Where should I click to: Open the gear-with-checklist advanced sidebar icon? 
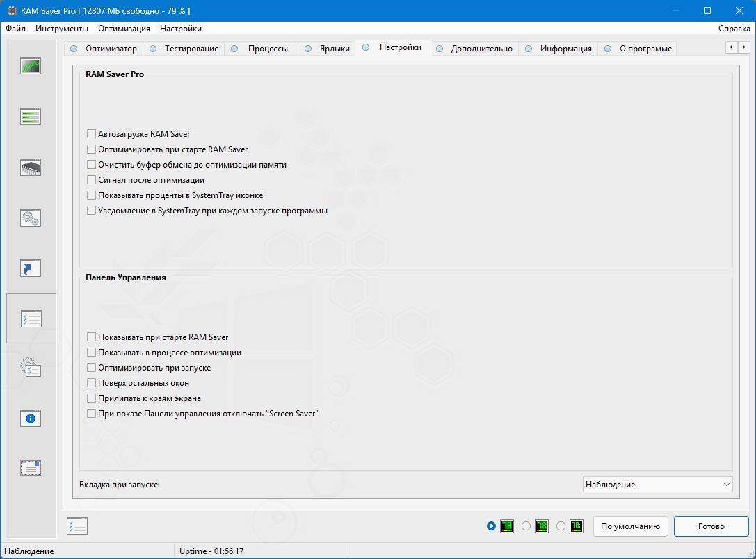pyautogui.click(x=31, y=367)
